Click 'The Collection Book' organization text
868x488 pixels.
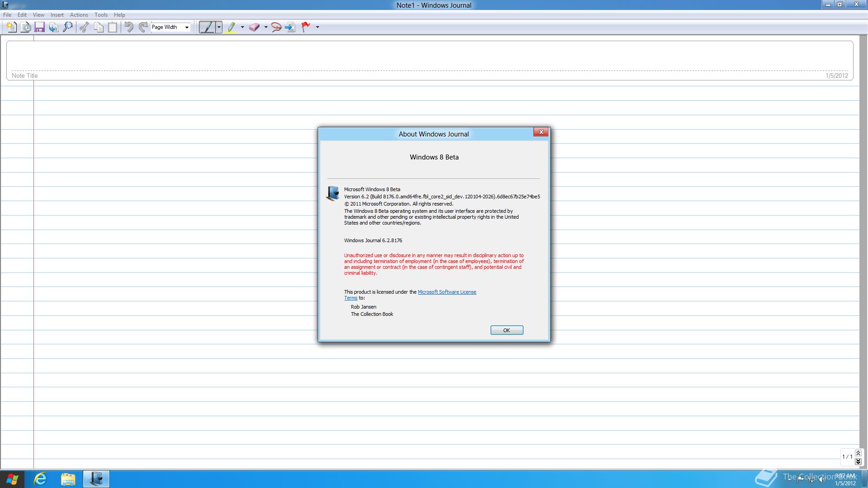372,314
